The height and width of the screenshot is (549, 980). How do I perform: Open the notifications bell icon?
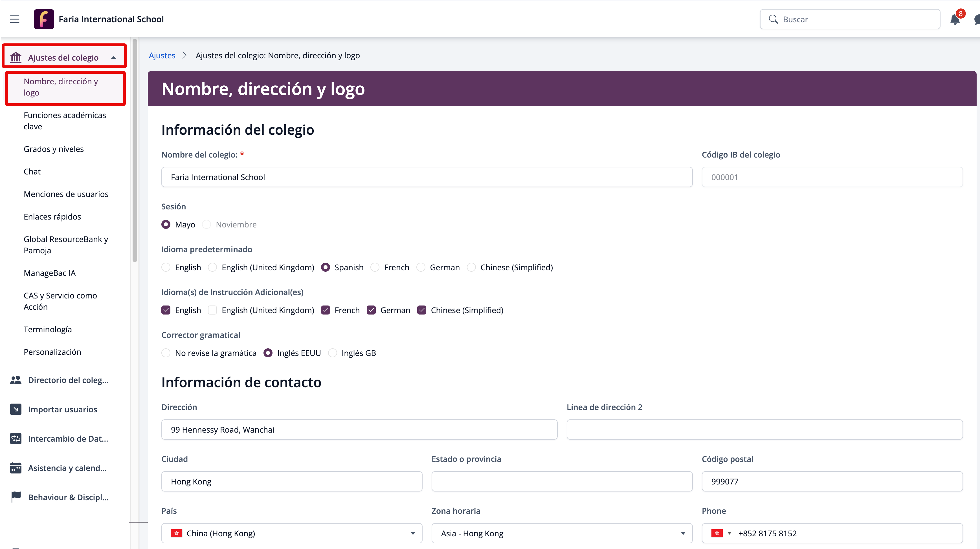955,19
